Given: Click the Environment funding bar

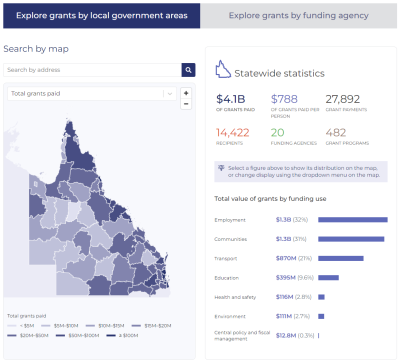Looking at the screenshot, I should pyautogui.click(x=321, y=316).
